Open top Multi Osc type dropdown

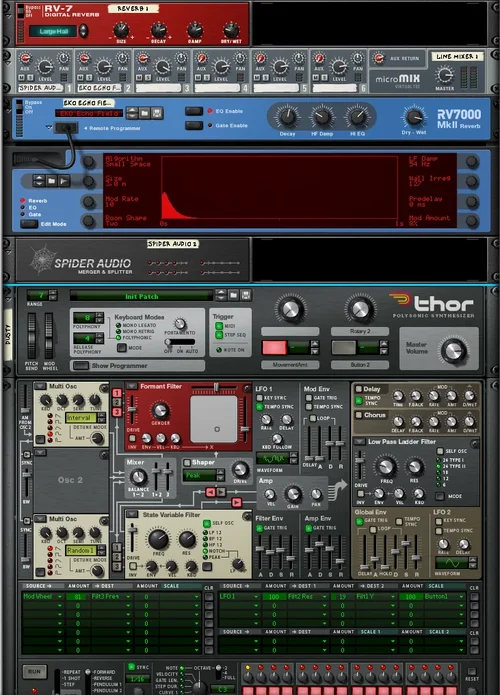pos(40,386)
